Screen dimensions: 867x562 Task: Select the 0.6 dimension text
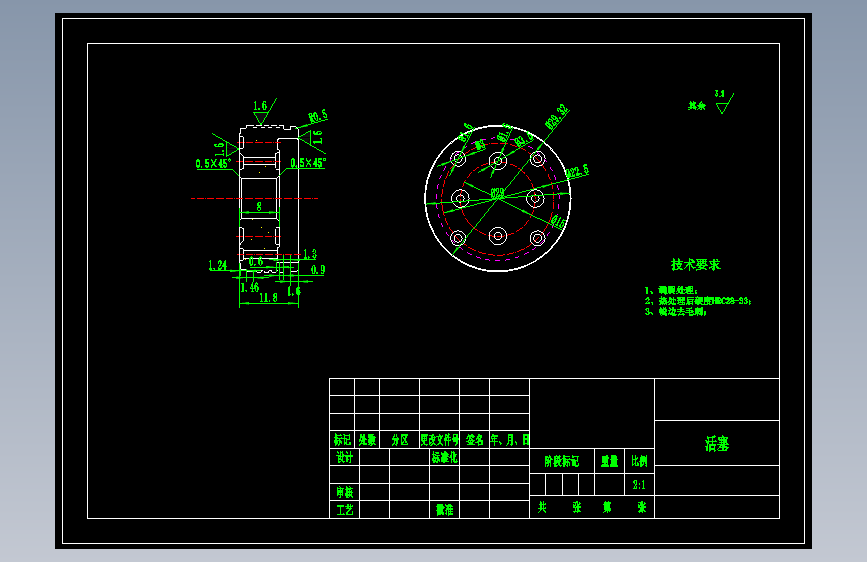pyautogui.click(x=256, y=261)
